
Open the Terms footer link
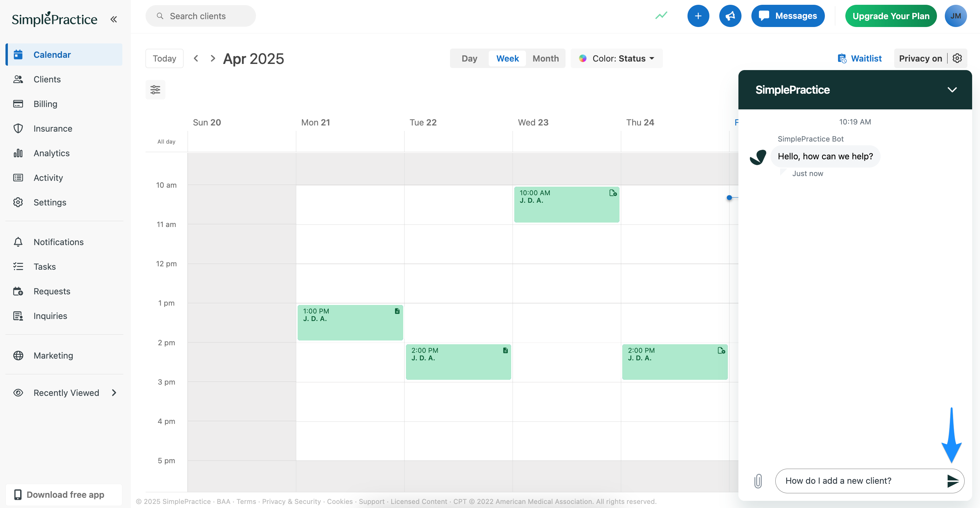tap(246, 502)
